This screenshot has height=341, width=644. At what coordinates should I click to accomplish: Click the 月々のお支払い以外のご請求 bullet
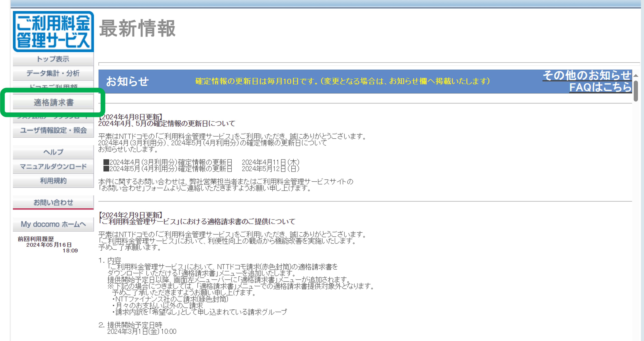tap(158, 305)
